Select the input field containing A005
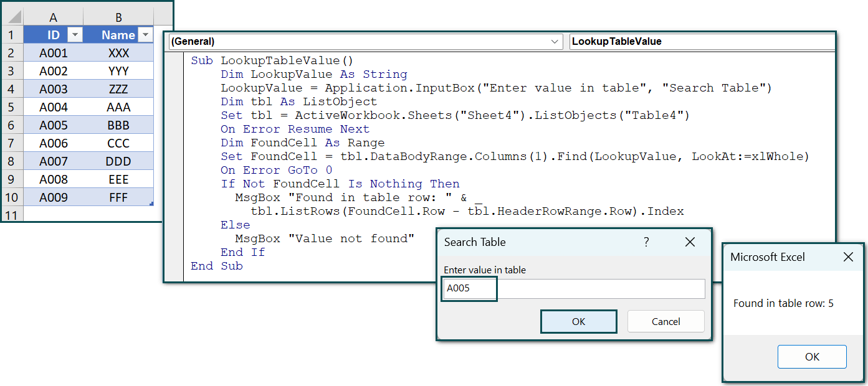868x386 pixels. pyautogui.click(x=469, y=289)
